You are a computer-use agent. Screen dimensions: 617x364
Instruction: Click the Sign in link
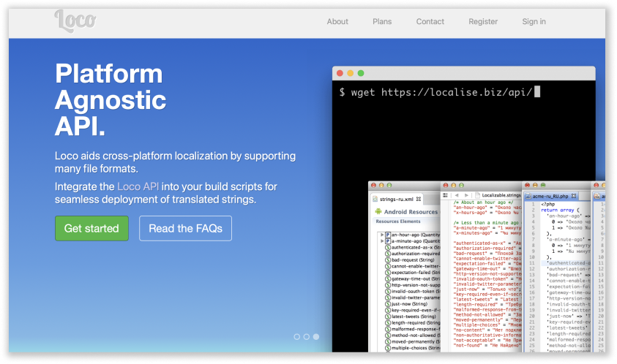(x=534, y=22)
